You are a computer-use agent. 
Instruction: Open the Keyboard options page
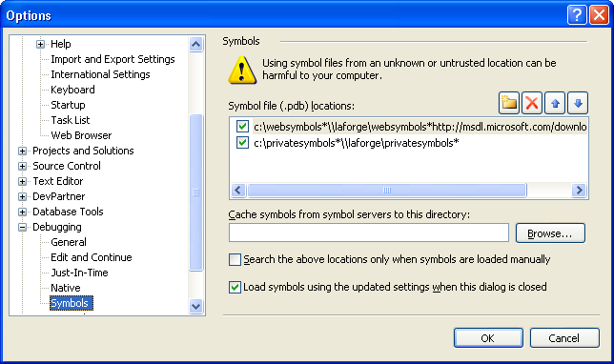click(x=72, y=90)
